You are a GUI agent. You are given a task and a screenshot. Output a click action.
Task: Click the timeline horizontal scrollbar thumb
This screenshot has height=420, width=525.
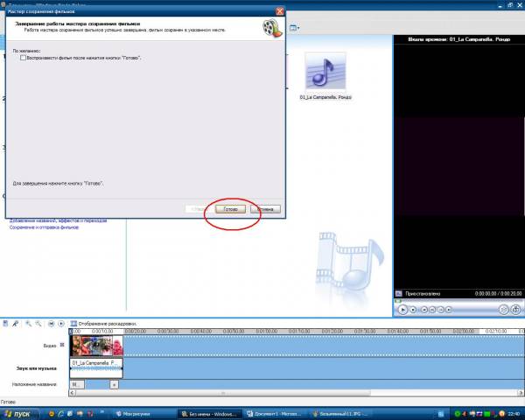pos(223,393)
